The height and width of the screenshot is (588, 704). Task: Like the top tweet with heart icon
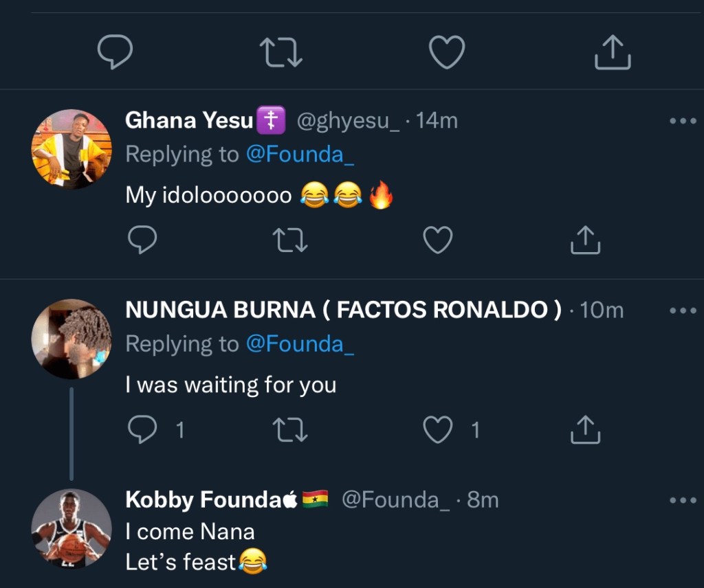click(x=447, y=52)
